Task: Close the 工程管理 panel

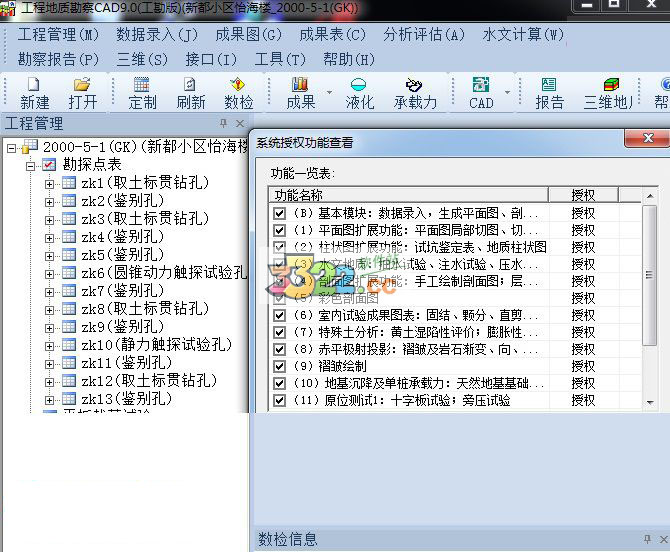Action: (x=240, y=123)
